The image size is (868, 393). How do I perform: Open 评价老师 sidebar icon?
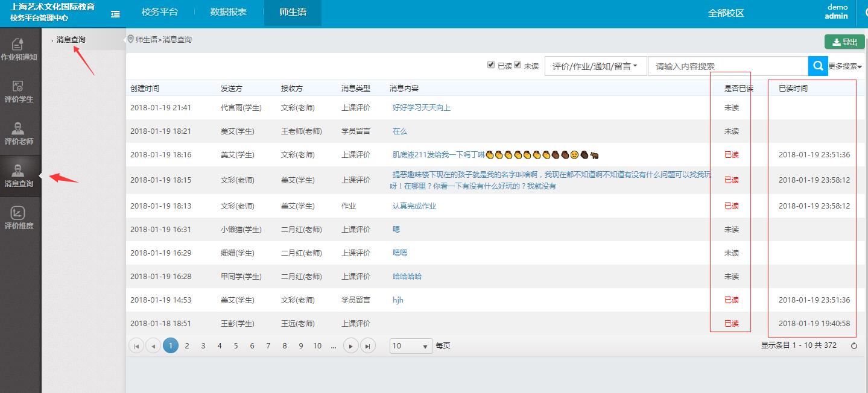pos(19,133)
